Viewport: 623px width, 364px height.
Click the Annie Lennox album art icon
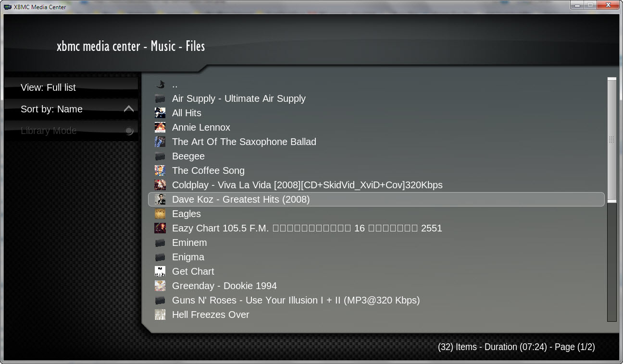160,128
